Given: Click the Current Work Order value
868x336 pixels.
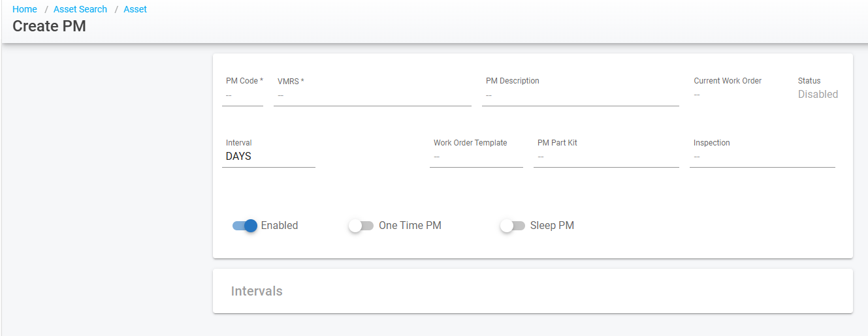Looking at the screenshot, I should [x=697, y=95].
